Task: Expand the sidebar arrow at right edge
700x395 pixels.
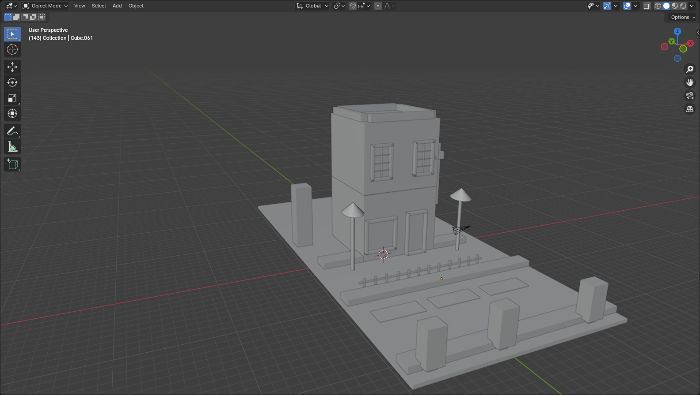Action: 698,33
